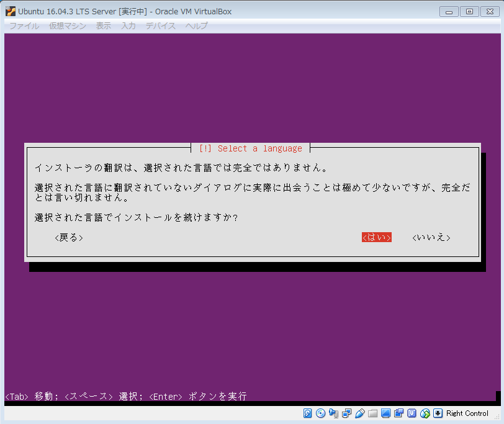Open the ファイル menu
The width and height of the screenshot is (504, 424).
(24, 25)
